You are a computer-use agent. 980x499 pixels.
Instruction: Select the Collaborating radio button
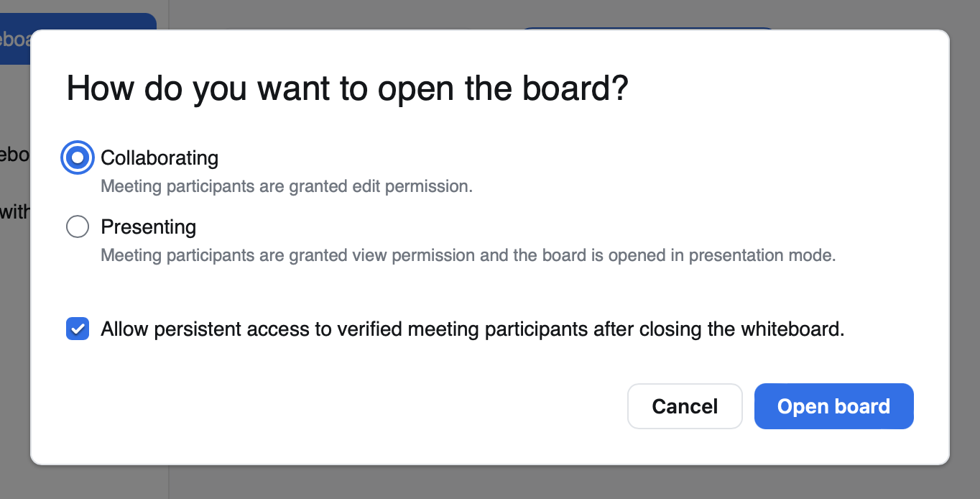click(78, 157)
